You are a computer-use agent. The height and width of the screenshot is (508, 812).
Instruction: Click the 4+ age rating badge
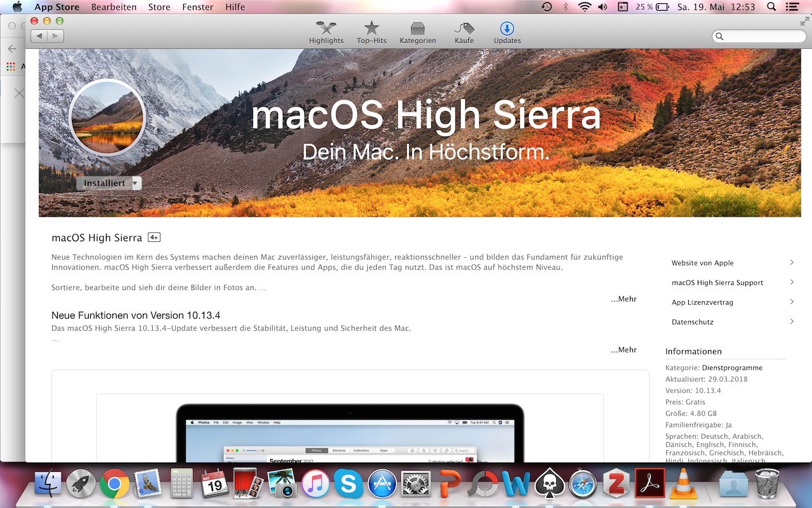pyautogui.click(x=154, y=237)
